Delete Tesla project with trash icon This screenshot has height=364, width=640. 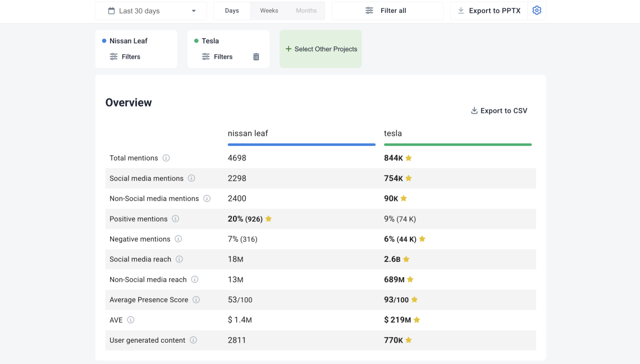(256, 57)
